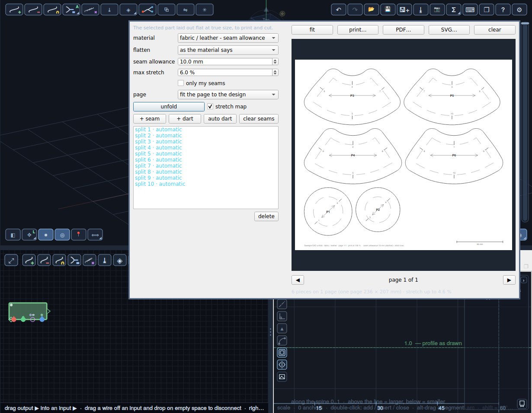Open the material dropdown
Image resolution: width=532 pixels, height=413 pixels.
click(x=228, y=38)
